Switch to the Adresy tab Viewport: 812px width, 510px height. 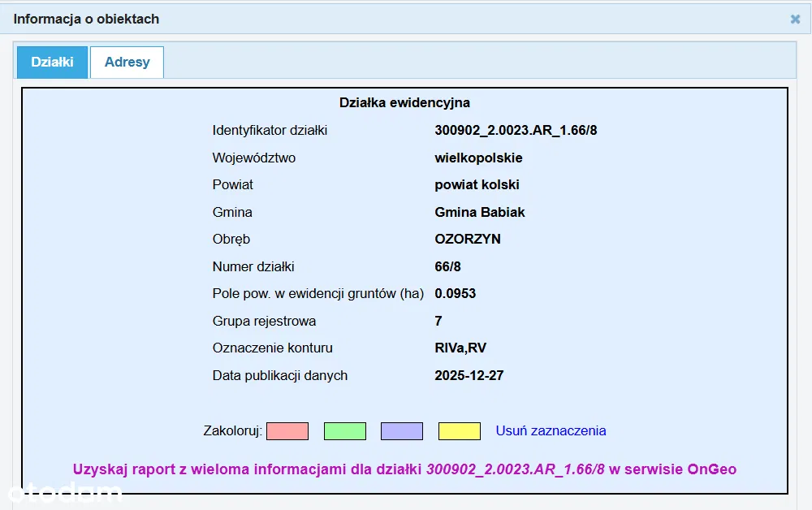[127, 63]
